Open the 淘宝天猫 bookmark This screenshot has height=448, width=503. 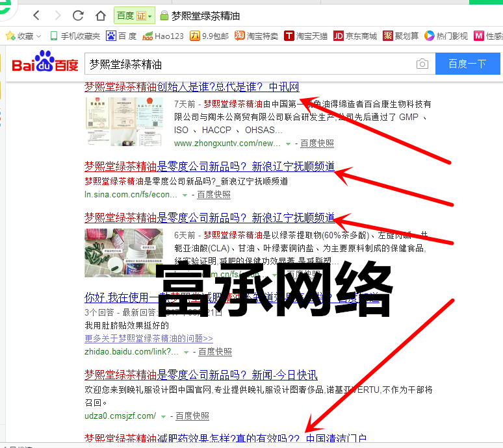click(x=305, y=36)
